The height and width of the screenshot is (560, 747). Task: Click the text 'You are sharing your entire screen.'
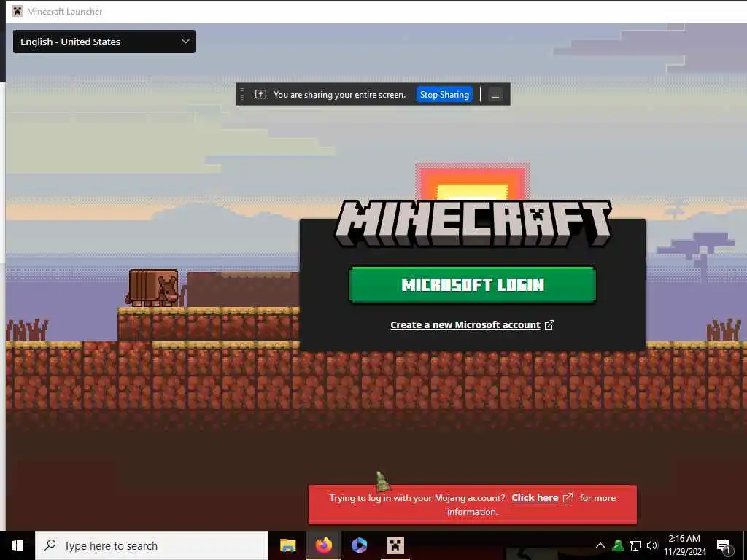[x=339, y=95]
